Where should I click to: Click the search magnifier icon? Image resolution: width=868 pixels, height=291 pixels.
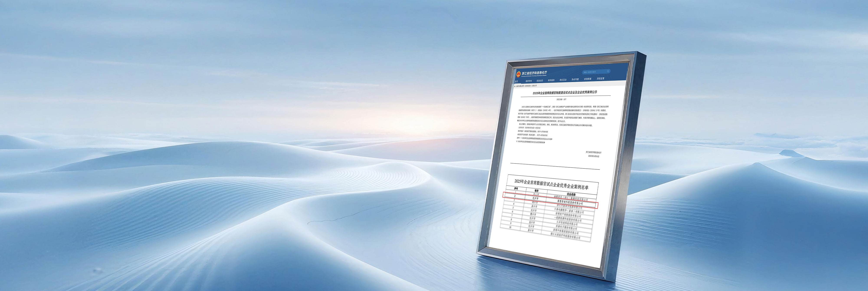click(608, 71)
